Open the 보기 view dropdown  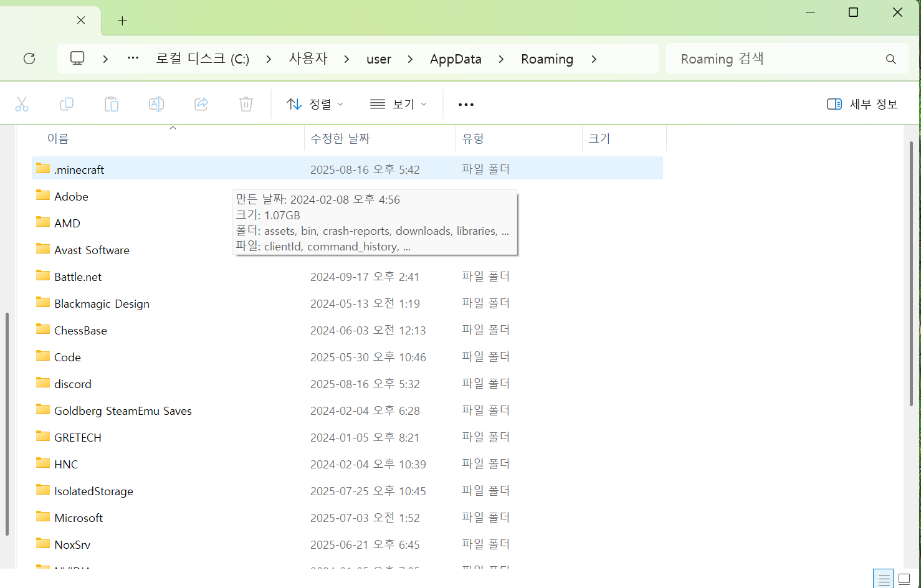tap(399, 104)
